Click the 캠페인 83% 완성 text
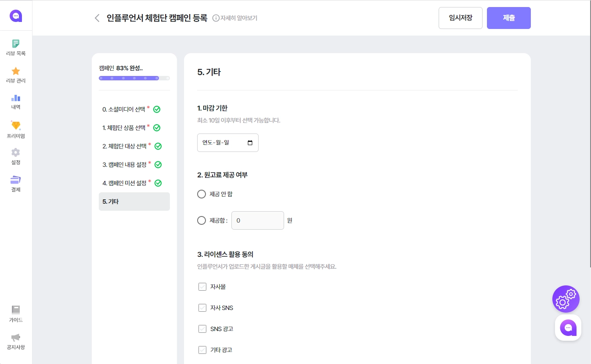This screenshot has height=364, width=591. (121, 68)
